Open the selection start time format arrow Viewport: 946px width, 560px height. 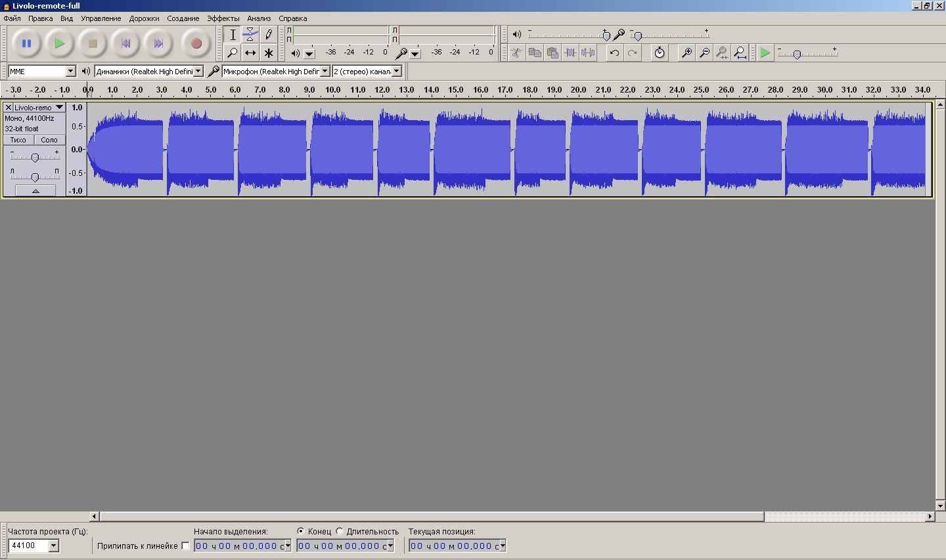point(288,546)
